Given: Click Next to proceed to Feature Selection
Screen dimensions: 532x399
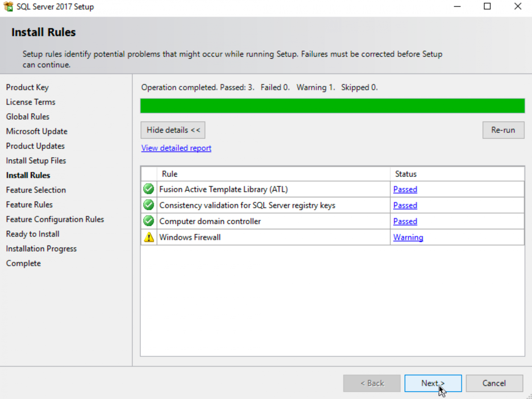Looking at the screenshot, I should click(433, 383).
